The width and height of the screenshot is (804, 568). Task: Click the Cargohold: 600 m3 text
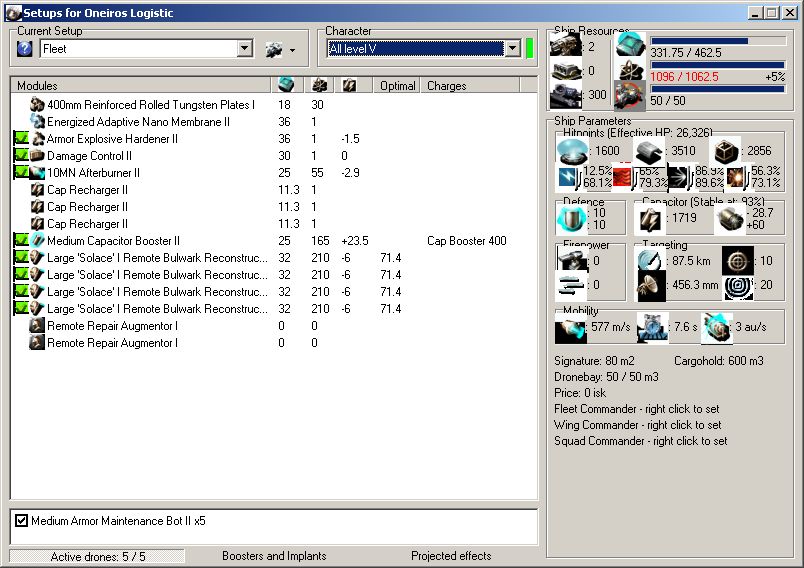(x=718, y=361)
